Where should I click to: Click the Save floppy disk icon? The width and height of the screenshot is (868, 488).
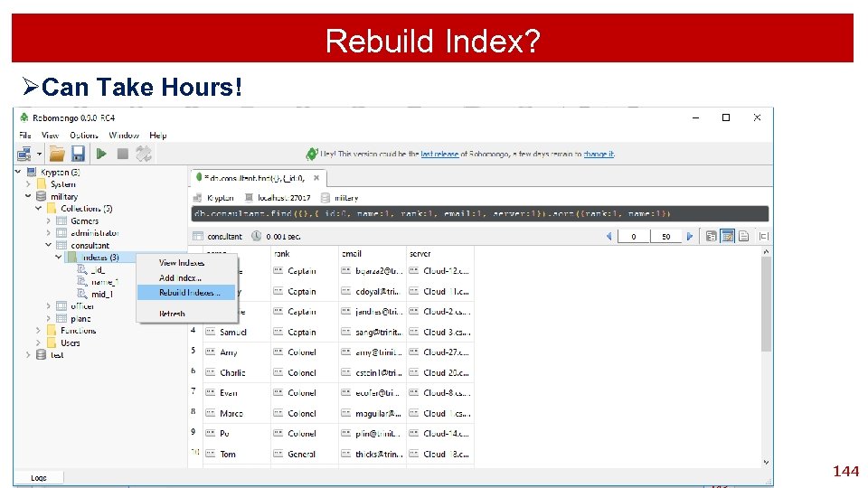pyautogui.click(x=78, y=154)
